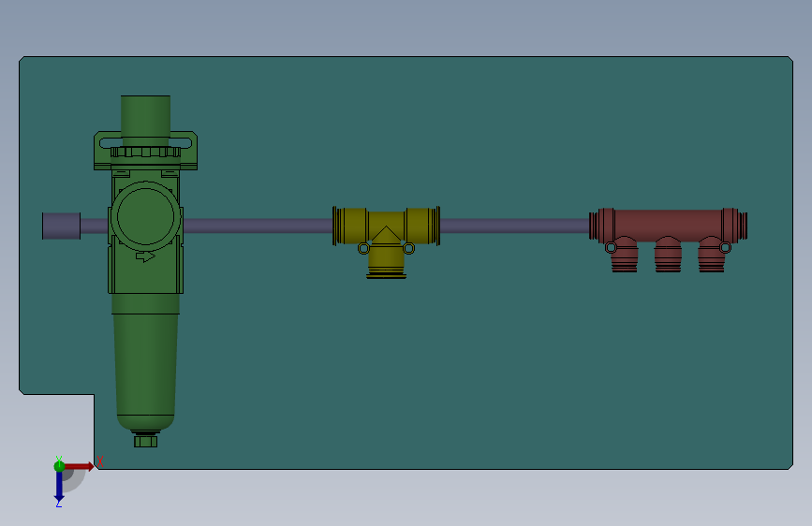
Task: Select the red manifold's main horizontal body
Action: 668,226
